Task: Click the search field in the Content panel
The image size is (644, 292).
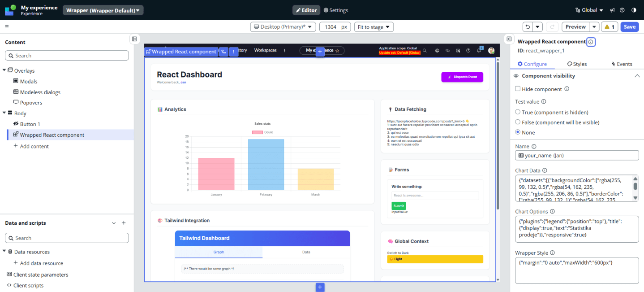Action: coord(66,55)
